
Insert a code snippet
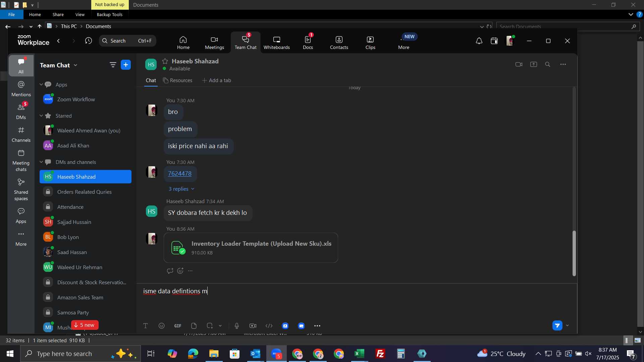coord(269,326)
